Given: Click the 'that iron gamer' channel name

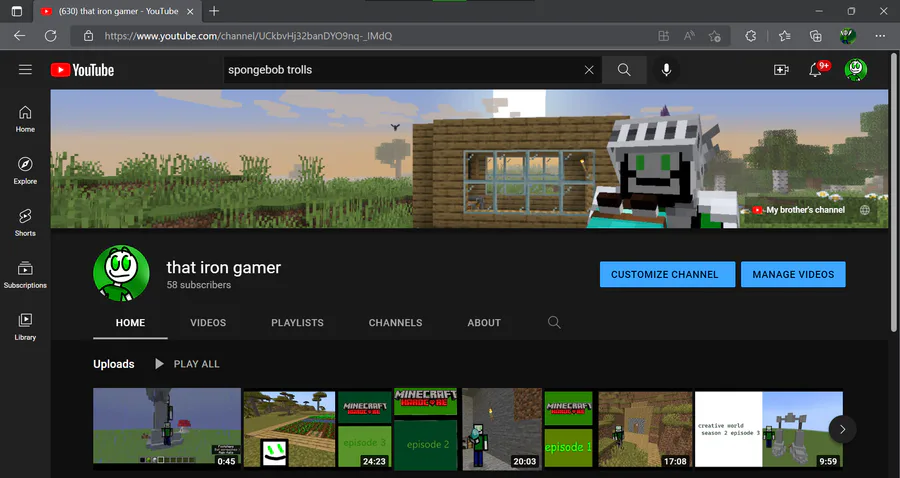Looking at the screenshot, I should [x=223, y=267].
